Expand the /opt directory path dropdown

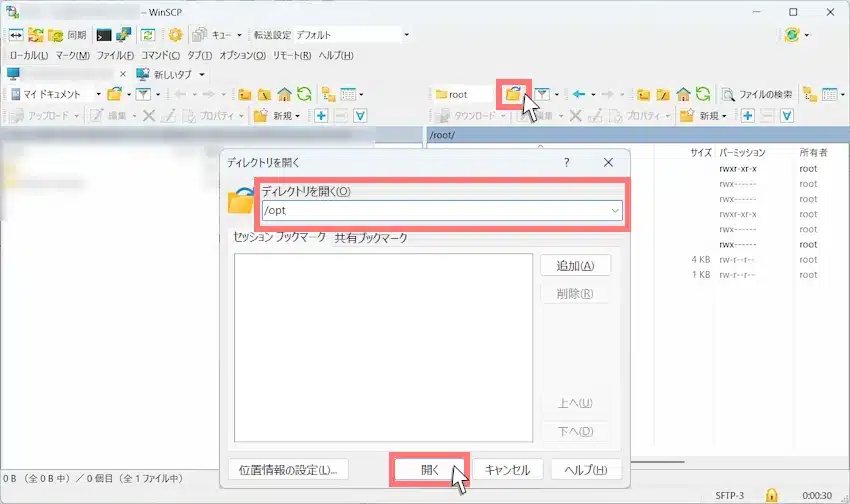tap(614, 211)
